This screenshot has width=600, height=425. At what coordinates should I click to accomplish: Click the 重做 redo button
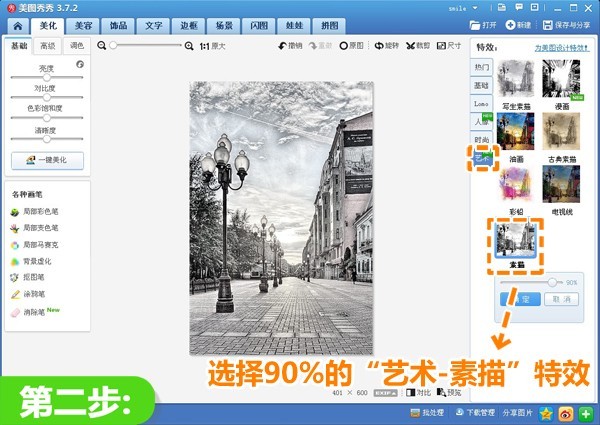click(321, 46)
